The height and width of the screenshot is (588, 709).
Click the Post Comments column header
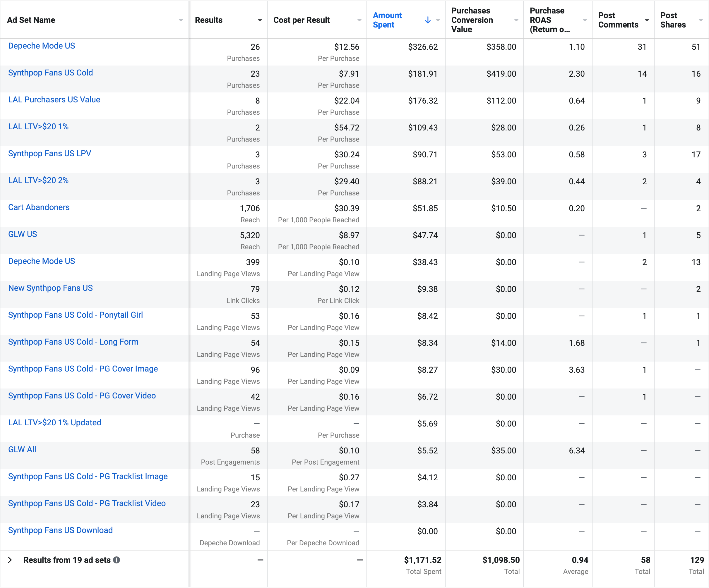(618, 20)
